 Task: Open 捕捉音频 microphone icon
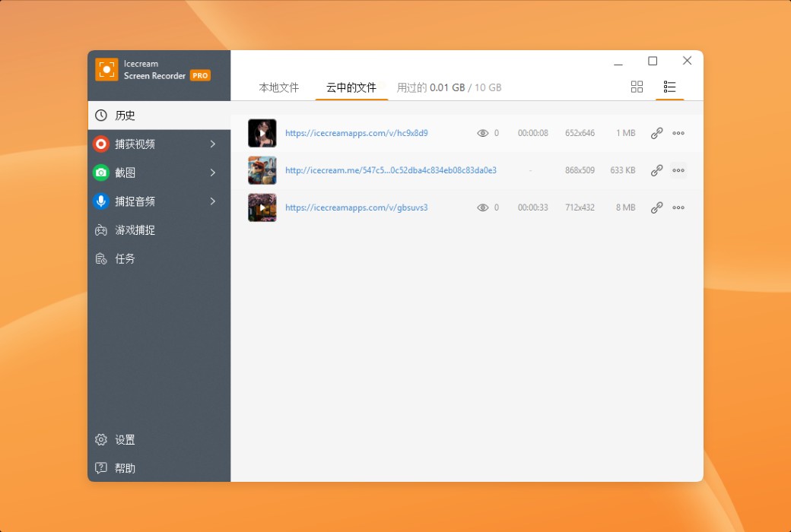click(101, 201)
